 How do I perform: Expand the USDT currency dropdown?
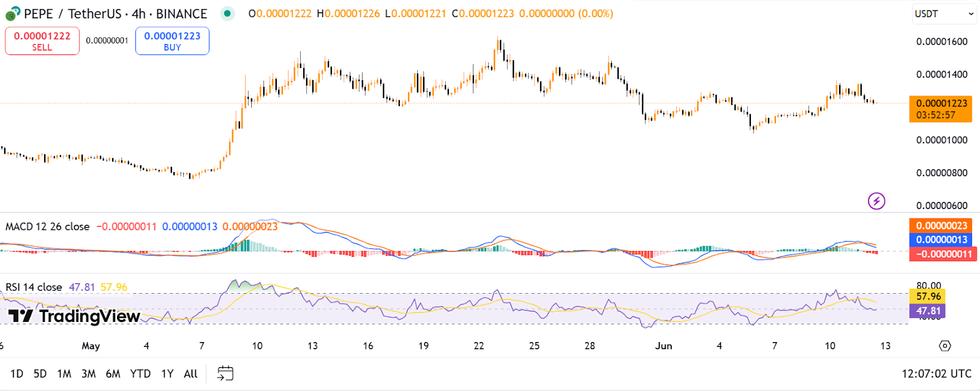pyautogui.click(x=944, y=13)
